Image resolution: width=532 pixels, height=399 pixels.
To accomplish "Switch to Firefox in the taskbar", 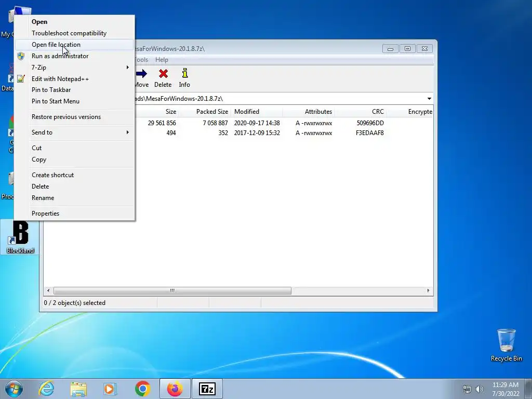I will coord(175,389).
